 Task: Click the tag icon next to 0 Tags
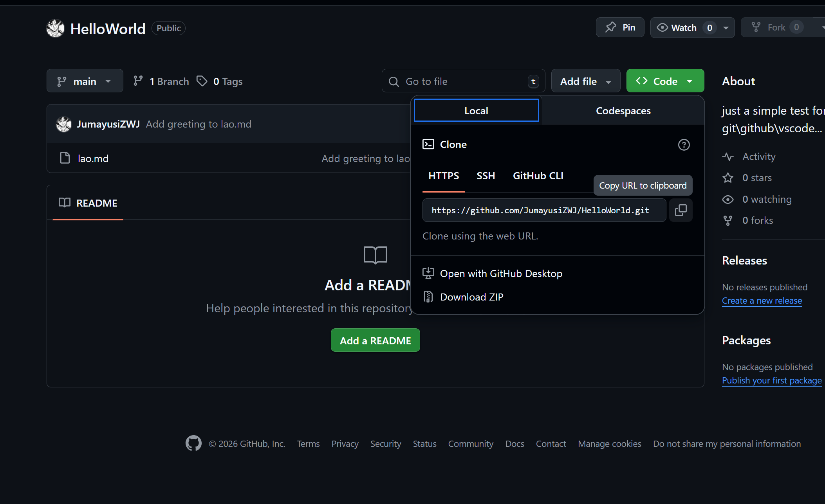tap(202, 81)
